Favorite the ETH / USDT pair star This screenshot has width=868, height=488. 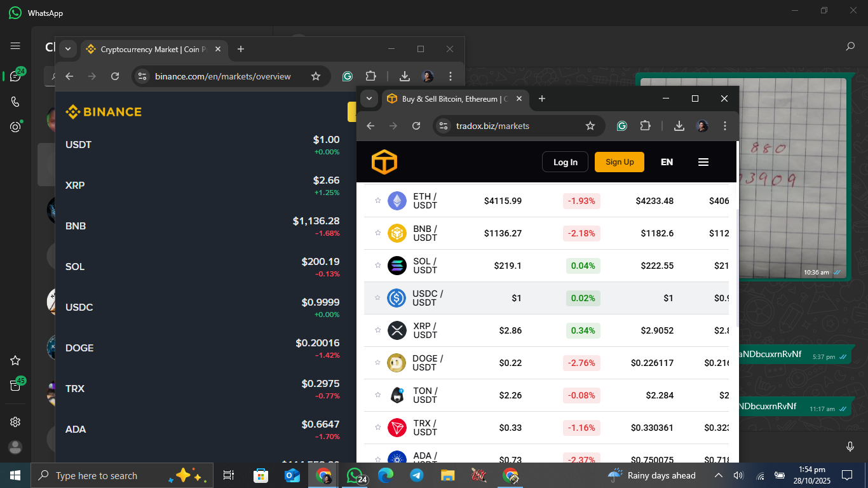point(377,200)
